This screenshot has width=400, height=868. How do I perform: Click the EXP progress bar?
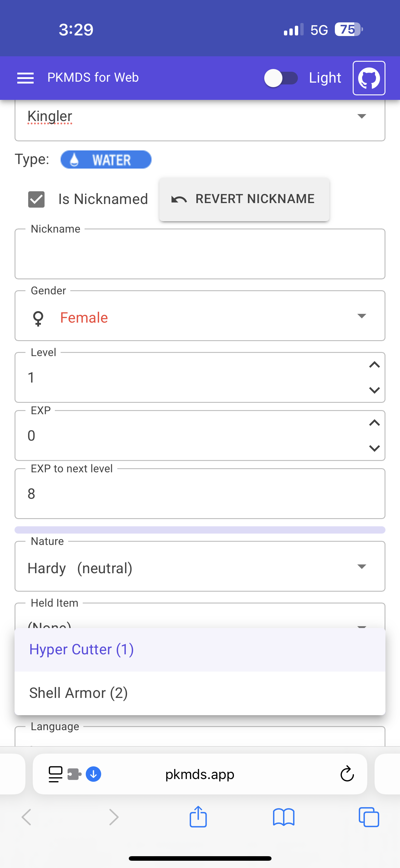click(x=200, y=530)
